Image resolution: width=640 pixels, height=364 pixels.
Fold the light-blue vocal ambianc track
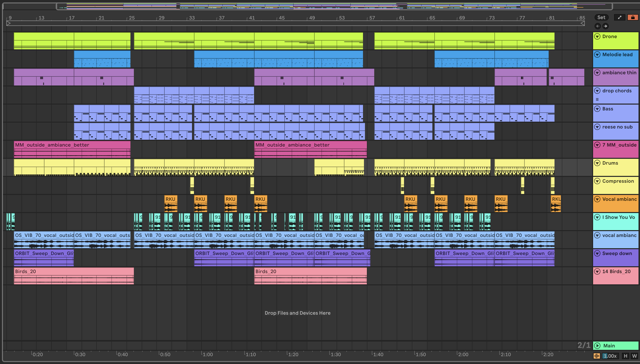point(597,235)
